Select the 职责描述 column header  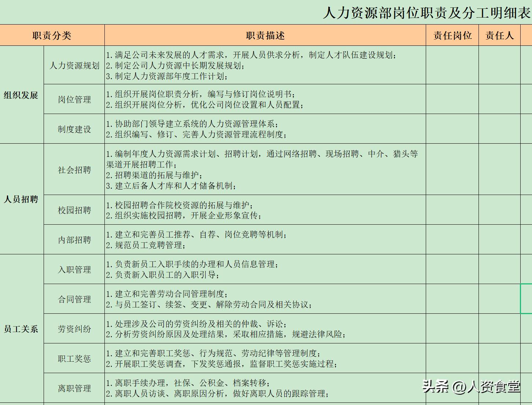coord(265,36)
